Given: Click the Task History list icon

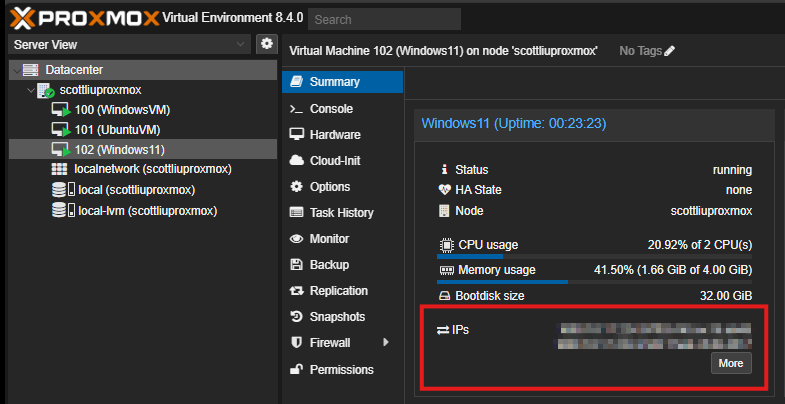Looking at the screenshot, I should 296,213.
